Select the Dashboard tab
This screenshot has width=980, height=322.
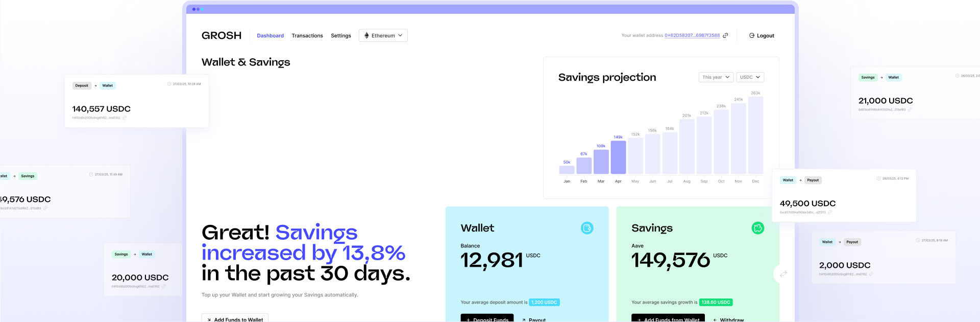[x=270, y=36]
